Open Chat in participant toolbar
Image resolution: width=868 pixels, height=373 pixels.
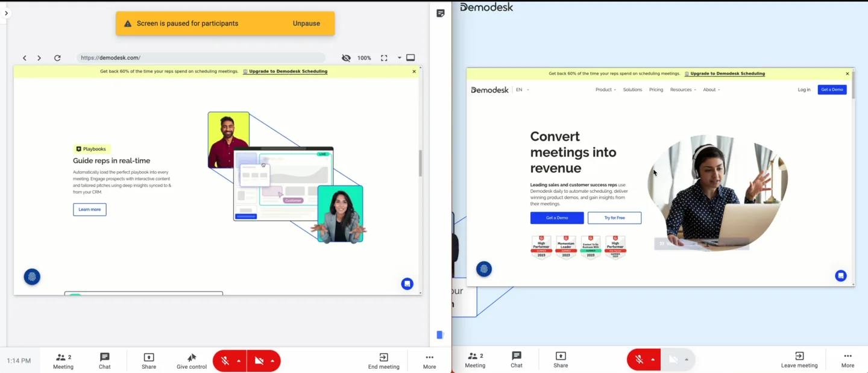[517, 360]
